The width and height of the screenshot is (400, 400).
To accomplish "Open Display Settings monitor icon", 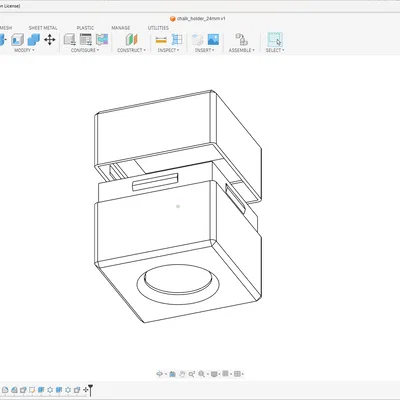I will [214, 374].
